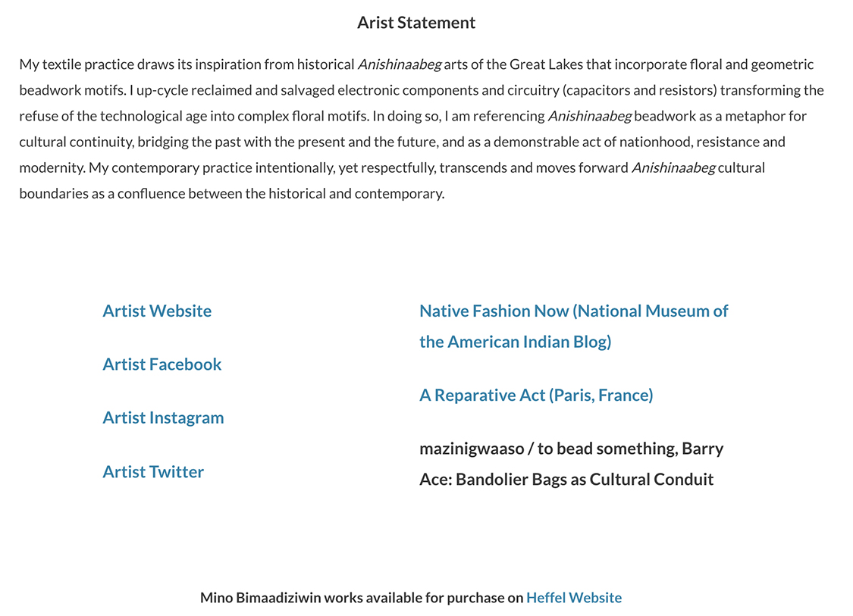Visit the Artist Facebook page link
This screenshot has width=853, height=616.
(x=162, y=364)
